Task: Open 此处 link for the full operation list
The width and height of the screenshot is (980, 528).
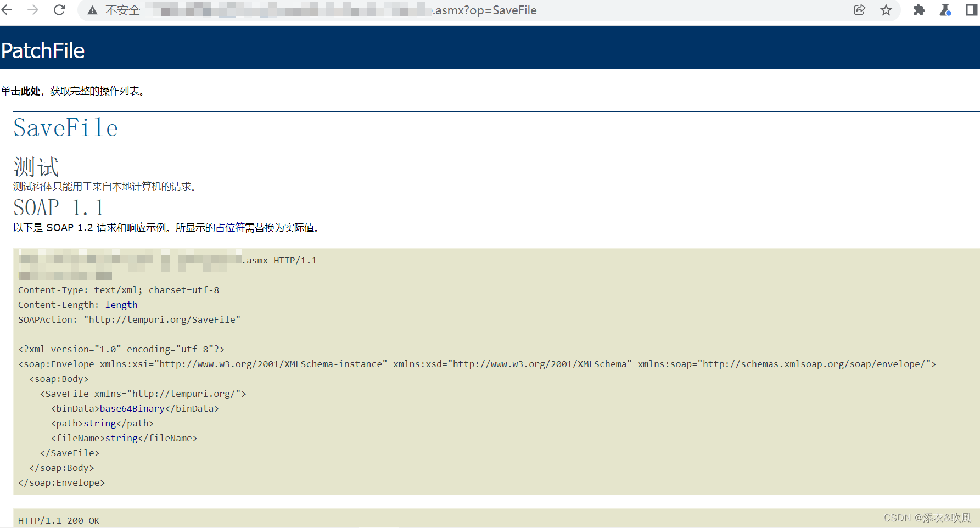Action: pos(30,91)
